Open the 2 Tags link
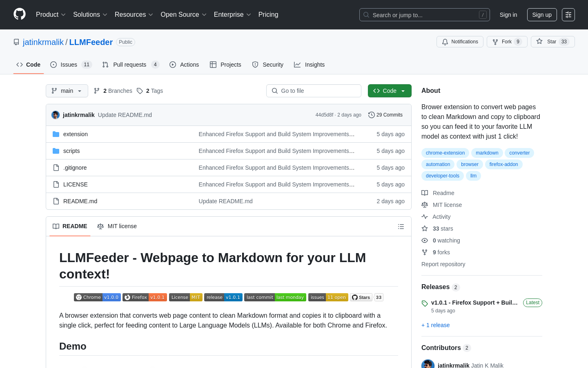588x368 pixels. pyautogui.click(x=150, y=91)
